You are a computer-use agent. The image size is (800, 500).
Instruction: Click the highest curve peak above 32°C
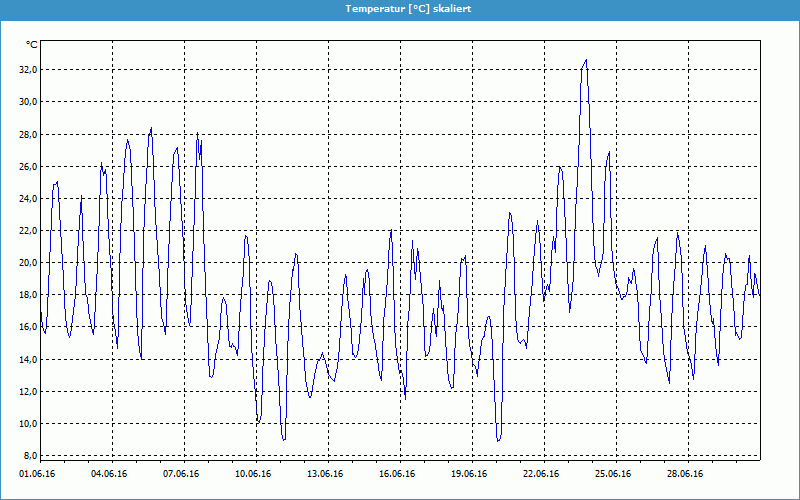(x=586, y=60)
